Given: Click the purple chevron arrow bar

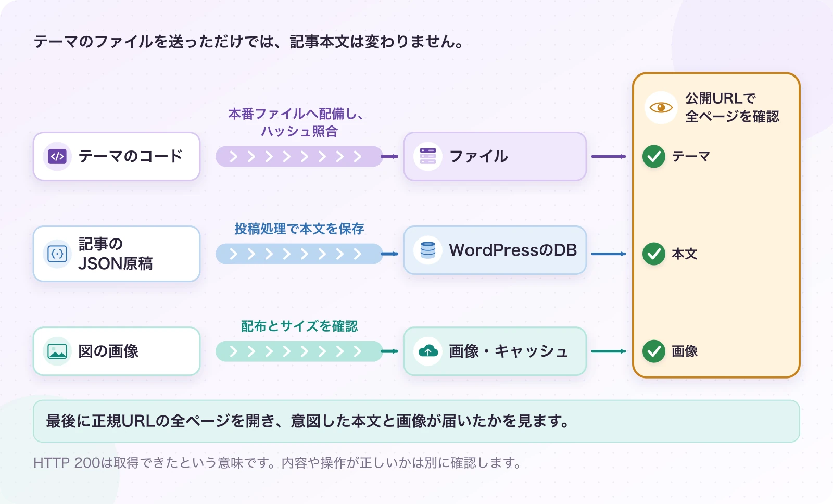Looking at the screenshot, I should tap(299, 156).
